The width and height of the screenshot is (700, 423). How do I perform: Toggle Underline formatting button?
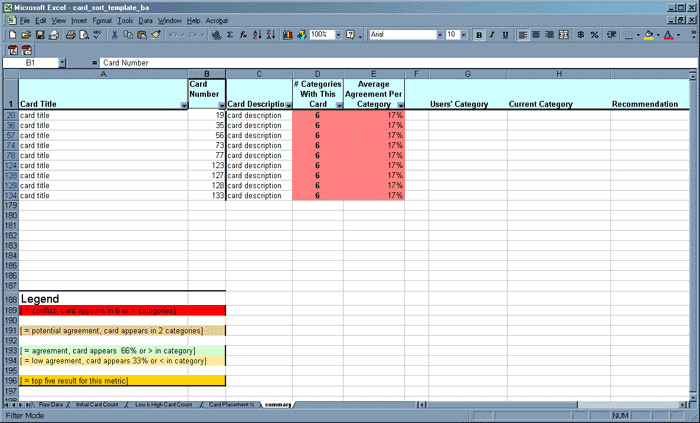point(505,34)
